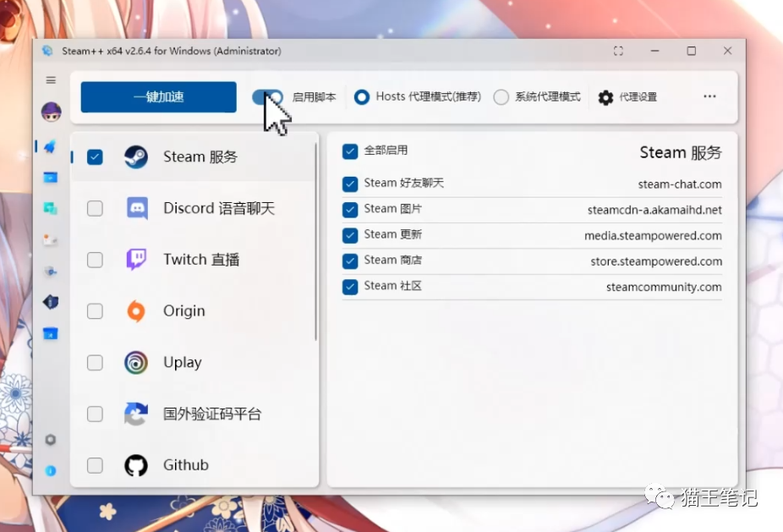Toggle the 启用脚本 switch

point(268,97)
